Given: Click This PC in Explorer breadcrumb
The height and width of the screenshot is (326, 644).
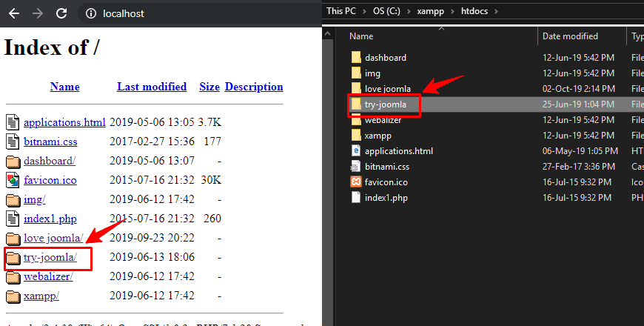Looking at the screenshot, I should coord(341,11).
